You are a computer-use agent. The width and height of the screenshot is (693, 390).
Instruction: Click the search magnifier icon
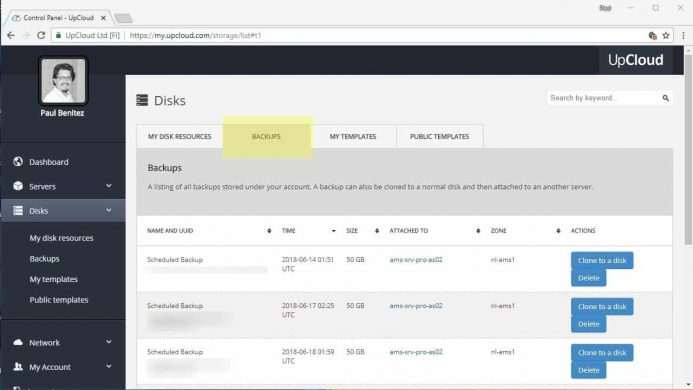[666, 98]
